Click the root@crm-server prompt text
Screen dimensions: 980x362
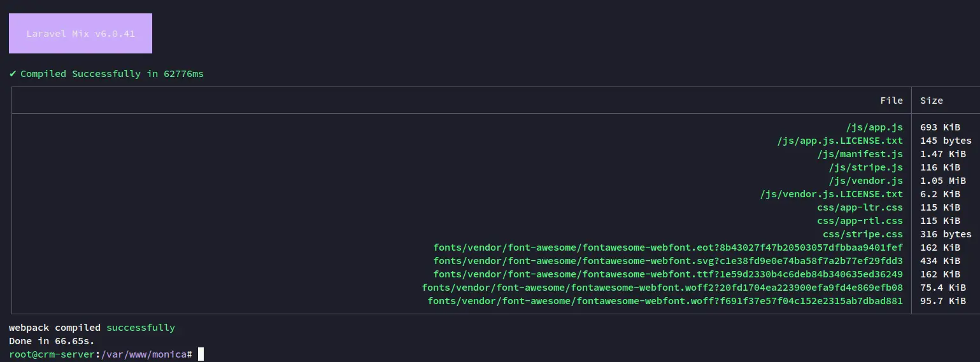(x=52, y=354)
